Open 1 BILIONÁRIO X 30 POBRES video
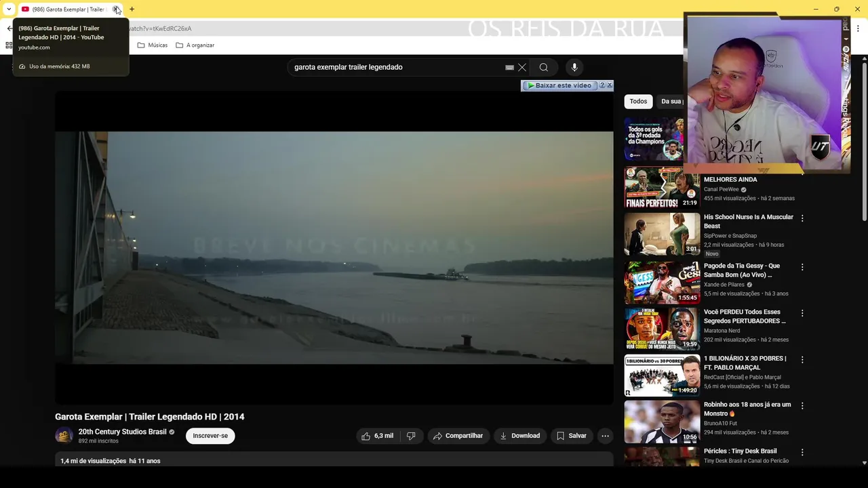 point(745,363)
